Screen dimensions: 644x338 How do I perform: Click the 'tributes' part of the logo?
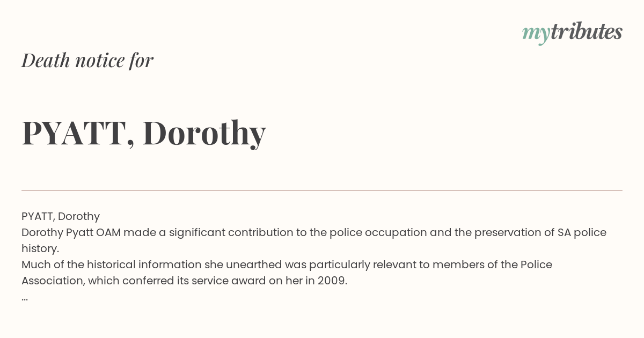(587, 32)
